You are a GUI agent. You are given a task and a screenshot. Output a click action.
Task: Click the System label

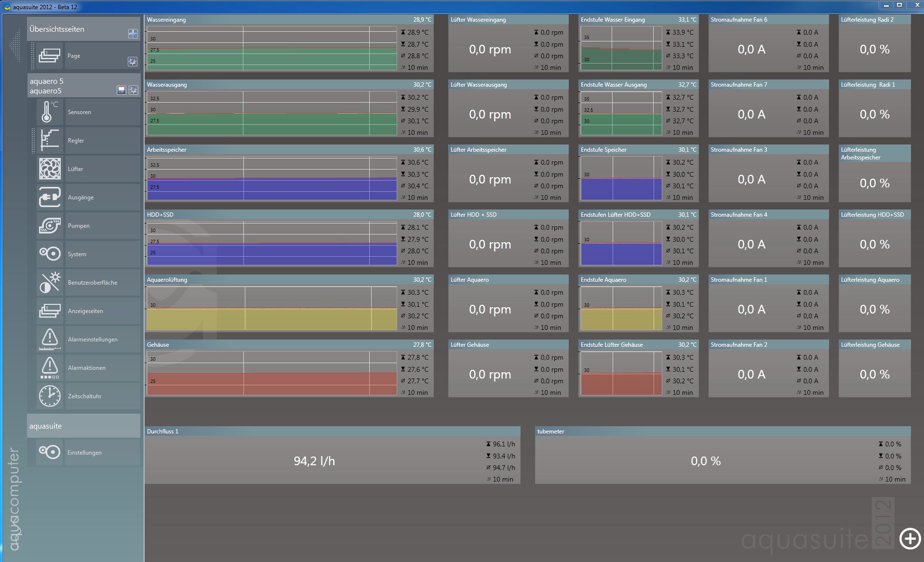coord(77,254)
